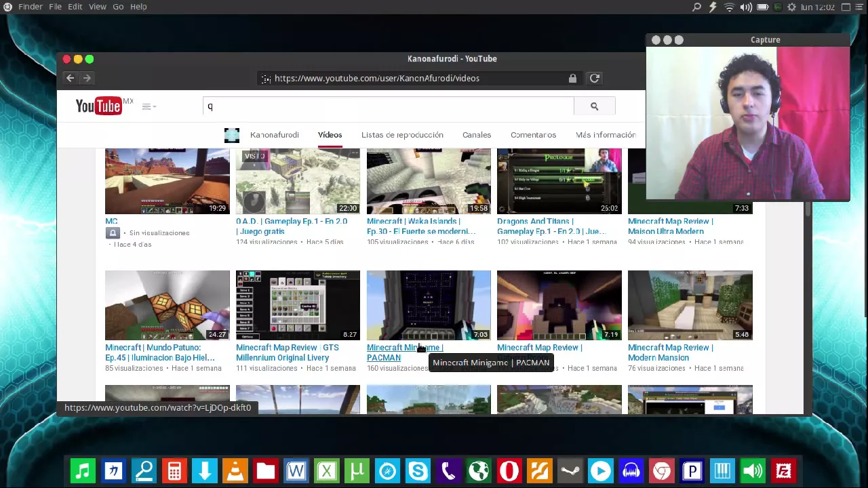Open the green speaker volume dock icon
Image resolution: width=868 pixels, height=488 pixels.
click(x=753, y=470)
